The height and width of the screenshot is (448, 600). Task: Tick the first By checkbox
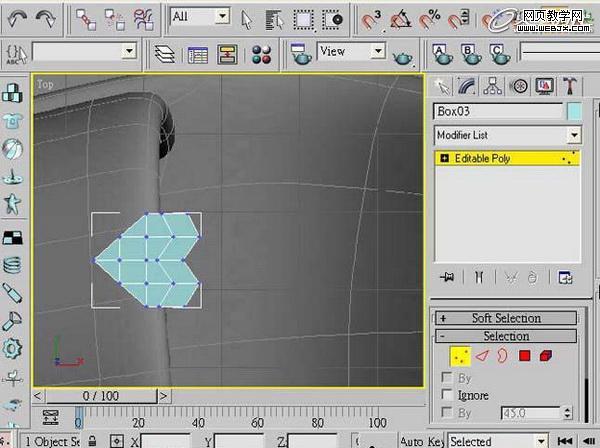[x=447, y=378]
